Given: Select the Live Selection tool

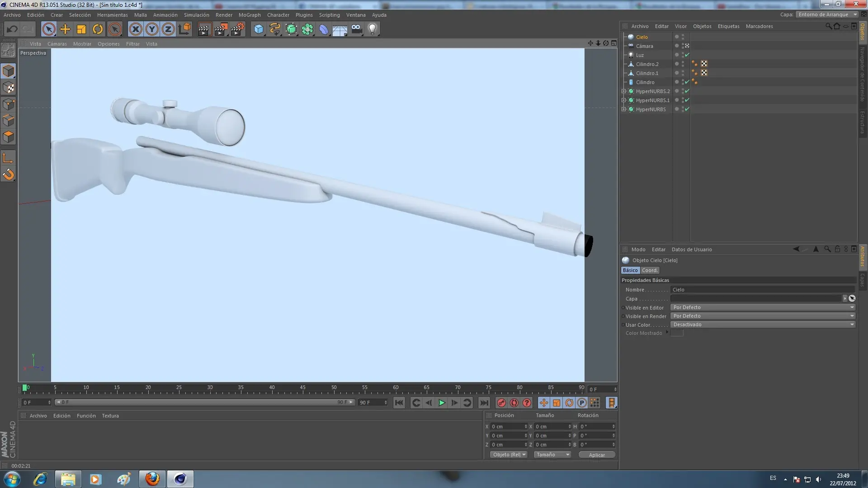Looking at the screenshot, I should (x=49, y=29).
